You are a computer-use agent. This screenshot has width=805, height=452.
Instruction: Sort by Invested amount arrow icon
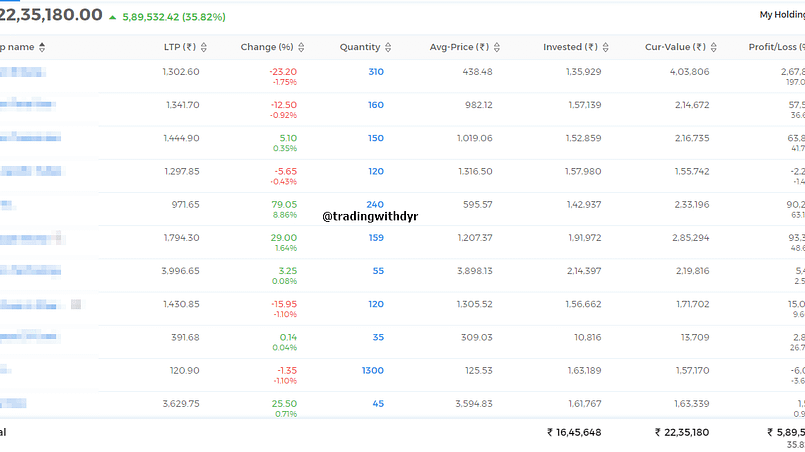tap(606, 47)
